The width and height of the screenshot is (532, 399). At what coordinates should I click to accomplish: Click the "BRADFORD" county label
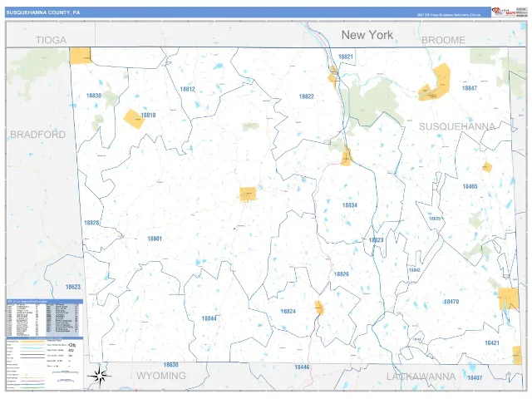37,135
